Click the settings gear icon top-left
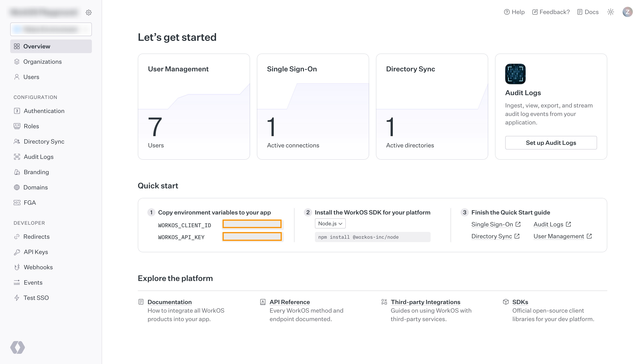This screenshot has width=643, height=364. (x=88, y=12)
